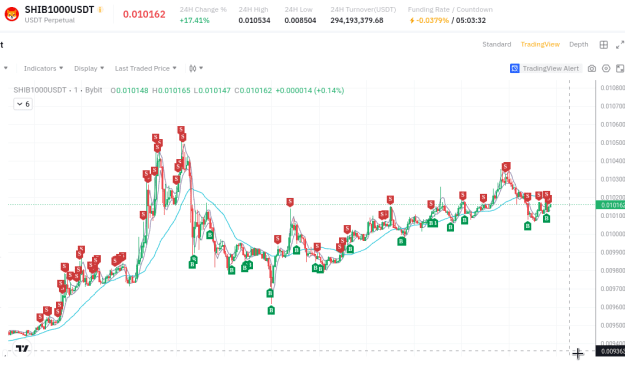Collapse the indicator legend showing 6

[x=23, y=104]
